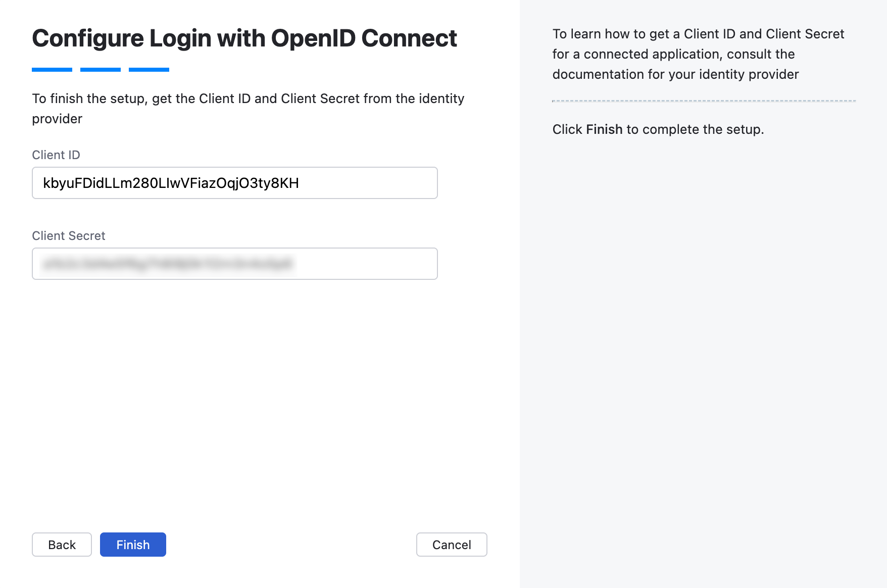Click the Client ID field label
The image size is (887, 588).
click(56, 155)
